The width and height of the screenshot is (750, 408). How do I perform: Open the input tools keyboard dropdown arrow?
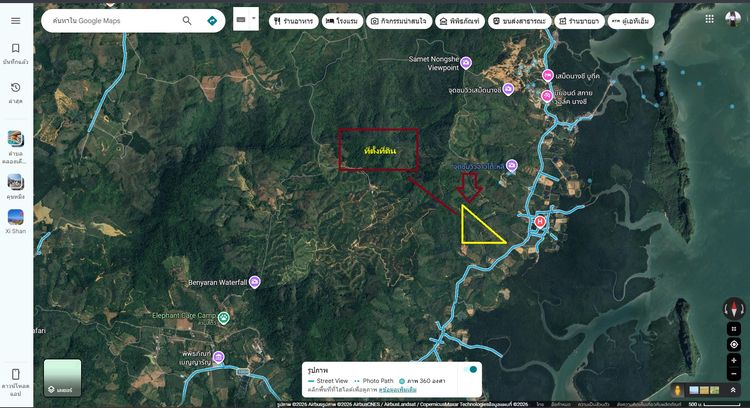click(254, 19)
